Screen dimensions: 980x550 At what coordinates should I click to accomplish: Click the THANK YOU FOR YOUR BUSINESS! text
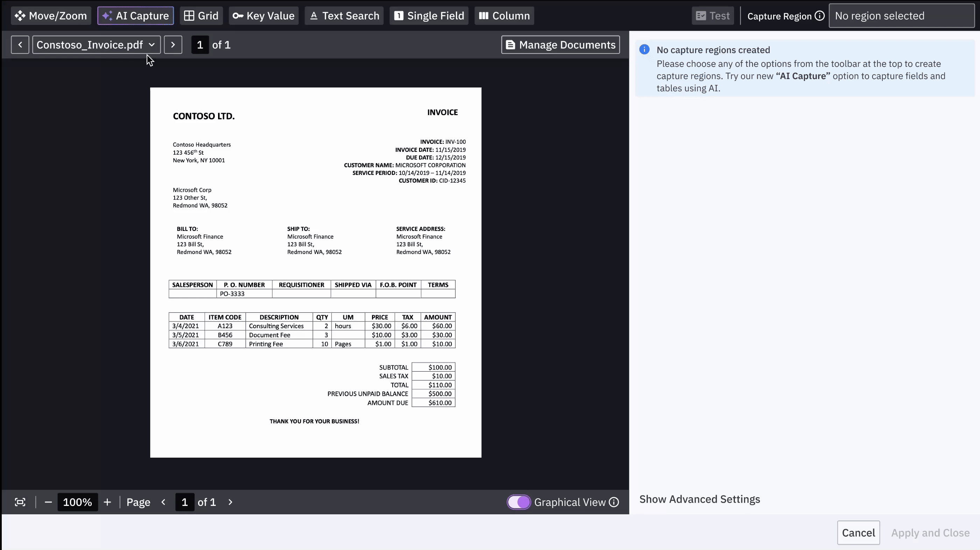[x=314, y=422]
